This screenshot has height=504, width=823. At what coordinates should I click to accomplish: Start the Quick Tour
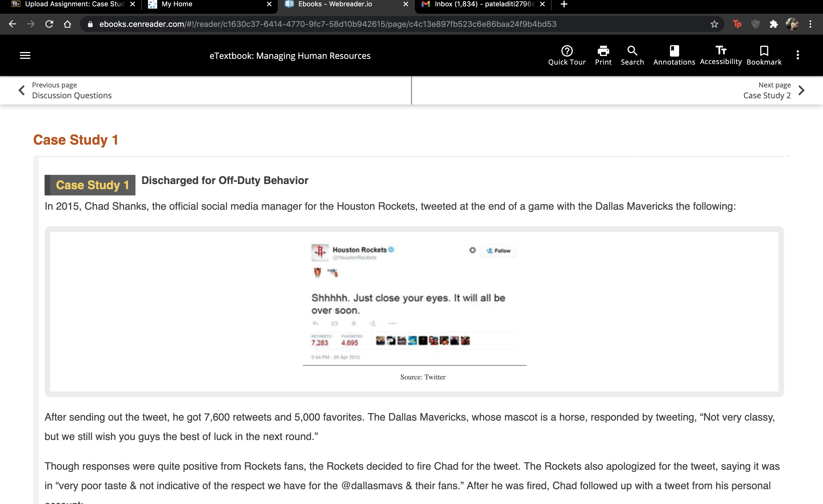coord(567,55)
